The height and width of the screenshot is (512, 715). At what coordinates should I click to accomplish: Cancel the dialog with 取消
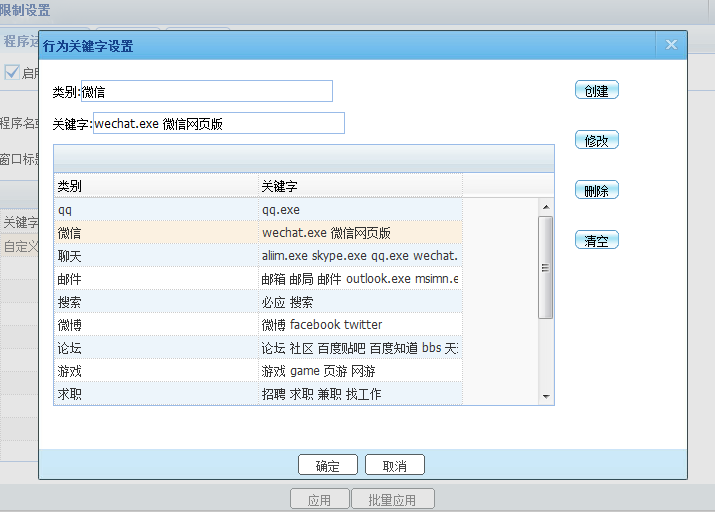click(394, 465)
